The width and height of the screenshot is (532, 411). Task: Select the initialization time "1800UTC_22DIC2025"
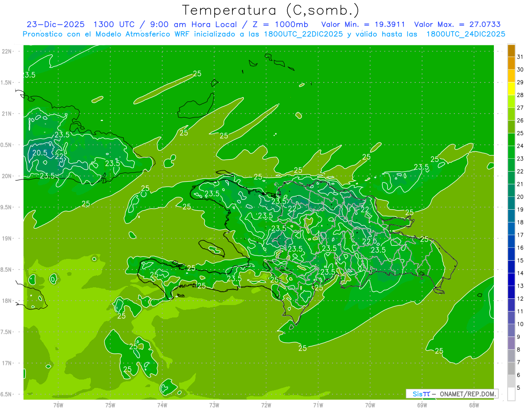coord(302,34)
